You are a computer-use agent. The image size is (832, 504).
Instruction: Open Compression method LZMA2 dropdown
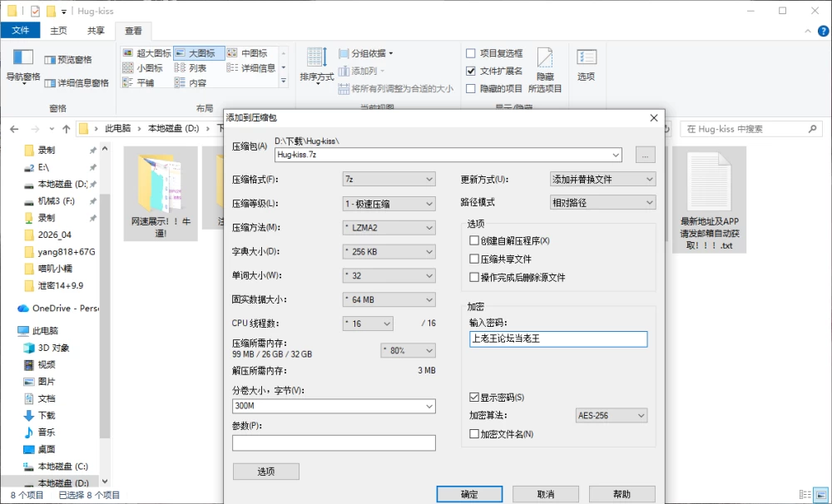(389, 228)
